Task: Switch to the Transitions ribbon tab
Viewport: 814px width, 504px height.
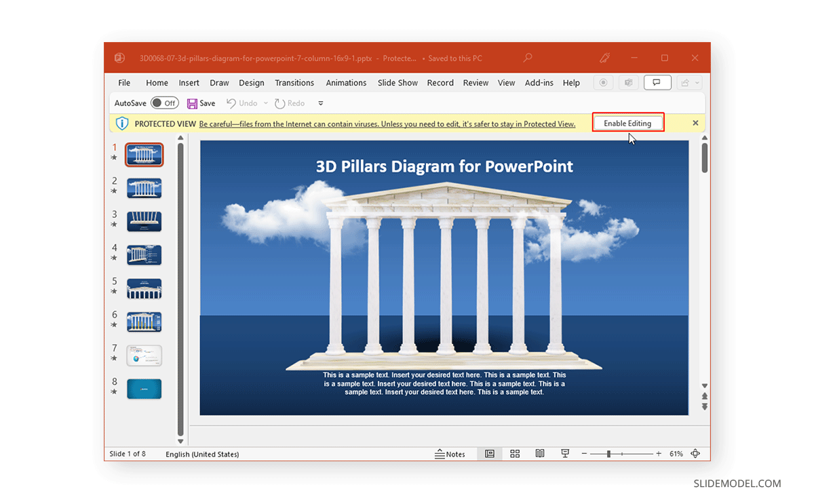Action: (x=294, y=82)
